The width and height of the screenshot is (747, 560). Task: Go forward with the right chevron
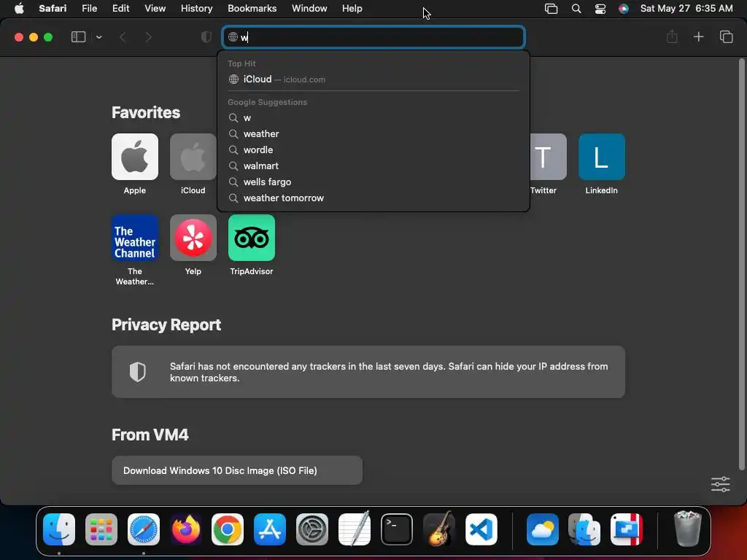click(148, 37)
